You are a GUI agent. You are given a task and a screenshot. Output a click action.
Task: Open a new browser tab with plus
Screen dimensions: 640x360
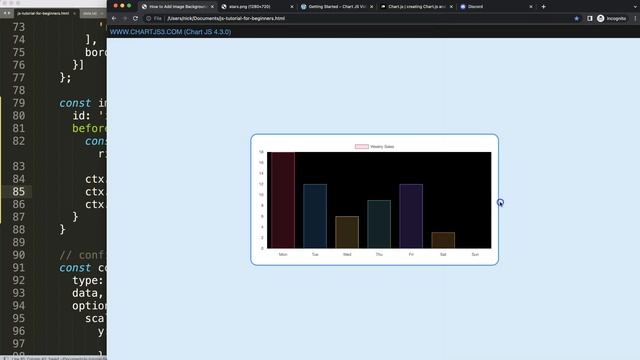click(x=543, y=7)
